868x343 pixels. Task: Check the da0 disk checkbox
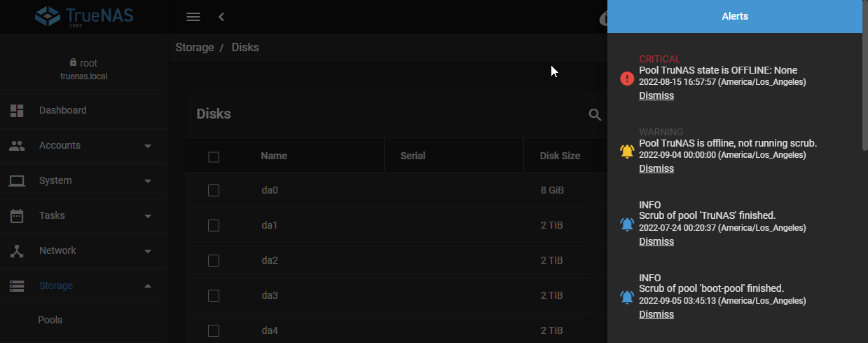214,191
